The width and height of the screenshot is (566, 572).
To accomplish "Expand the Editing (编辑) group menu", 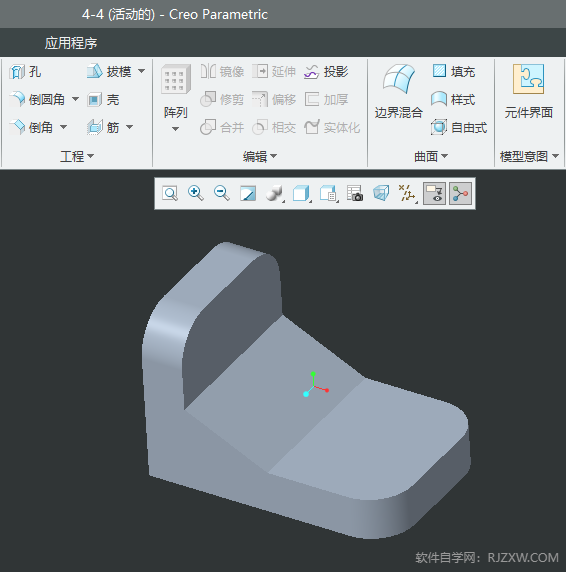I will [260, 156].
